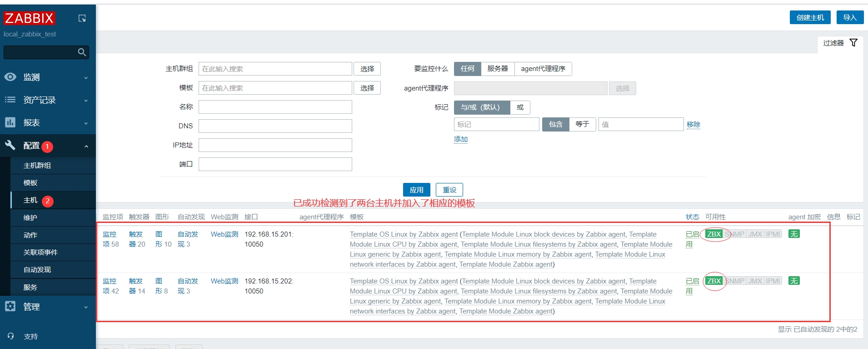This screenshot has width=868, height=349.
Task: Click 移除 tag link
Action: click(x=693, y=124)
